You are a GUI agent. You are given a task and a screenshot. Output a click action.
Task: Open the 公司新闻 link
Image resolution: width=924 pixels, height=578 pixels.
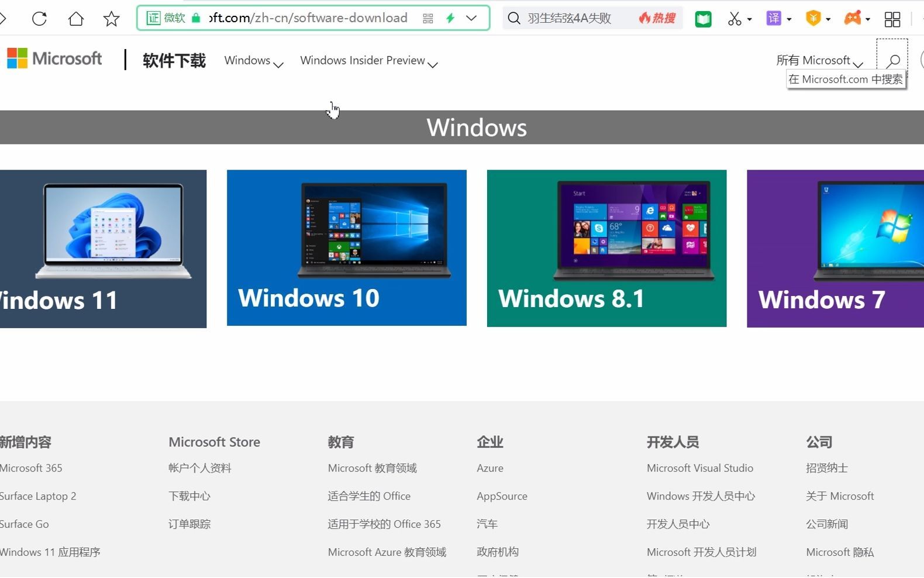tap(827, 524)
